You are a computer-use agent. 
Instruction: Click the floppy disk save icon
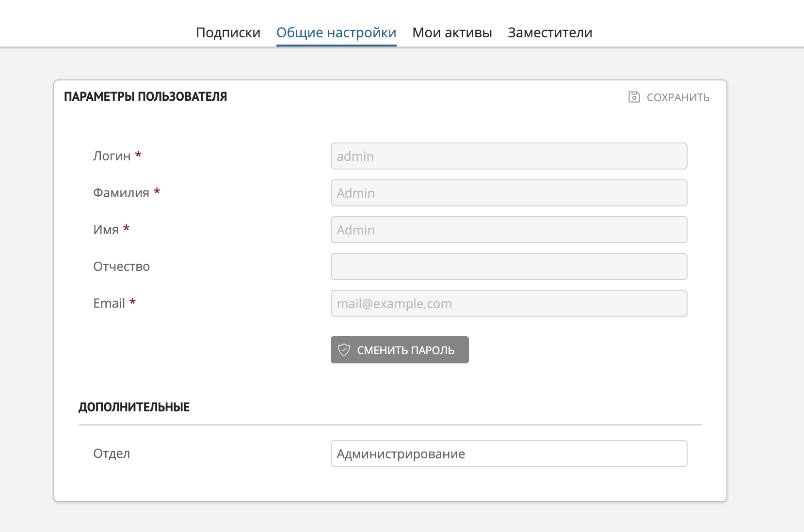[634, 97]
